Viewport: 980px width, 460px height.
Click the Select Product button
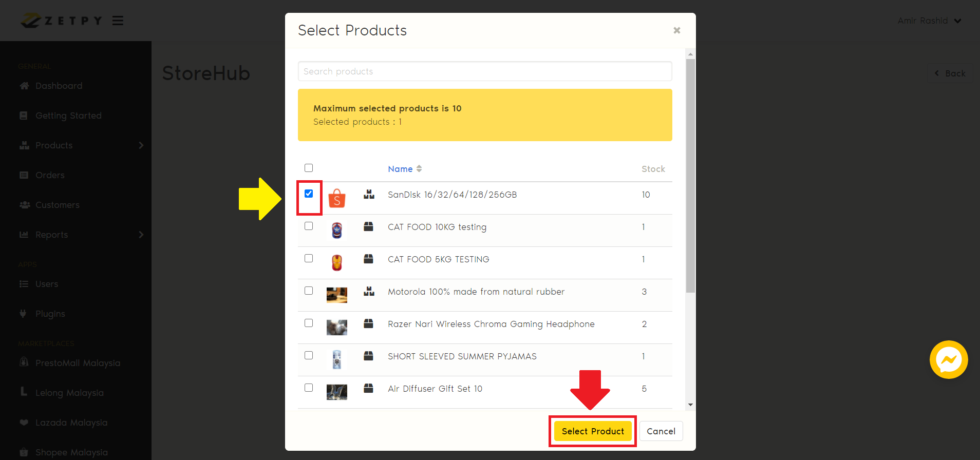click(593, 431)
